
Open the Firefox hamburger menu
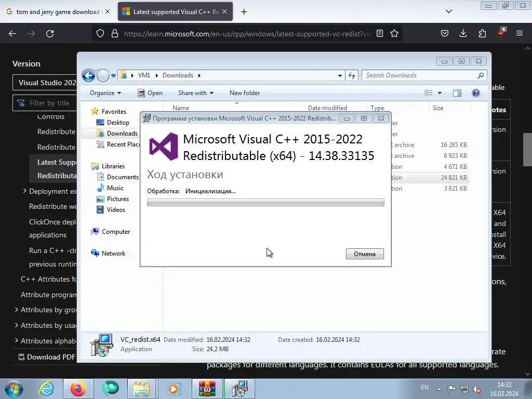tap(520, 34)
